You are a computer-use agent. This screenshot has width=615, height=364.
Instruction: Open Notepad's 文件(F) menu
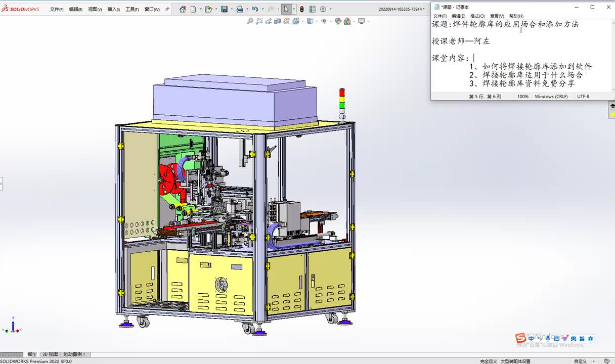click(x=440, y=16)
